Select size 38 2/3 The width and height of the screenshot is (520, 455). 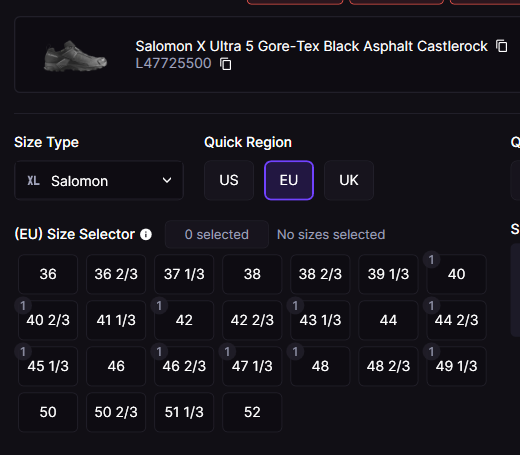coord(320,274)
